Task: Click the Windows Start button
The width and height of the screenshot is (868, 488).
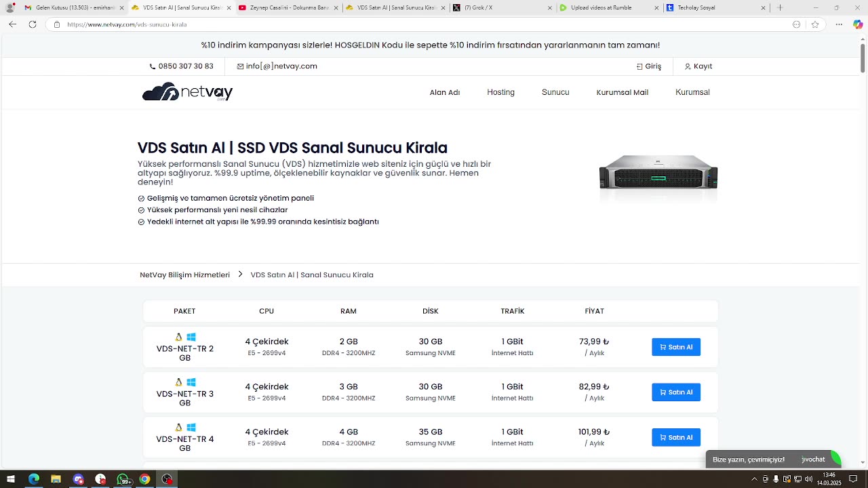Action: 10,479
